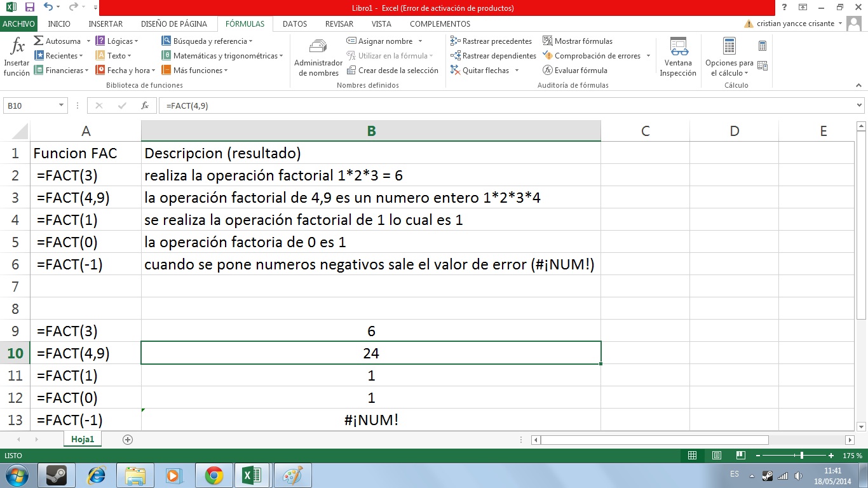
Task: Enable page break preview view
Action: [x=740, y=456]
